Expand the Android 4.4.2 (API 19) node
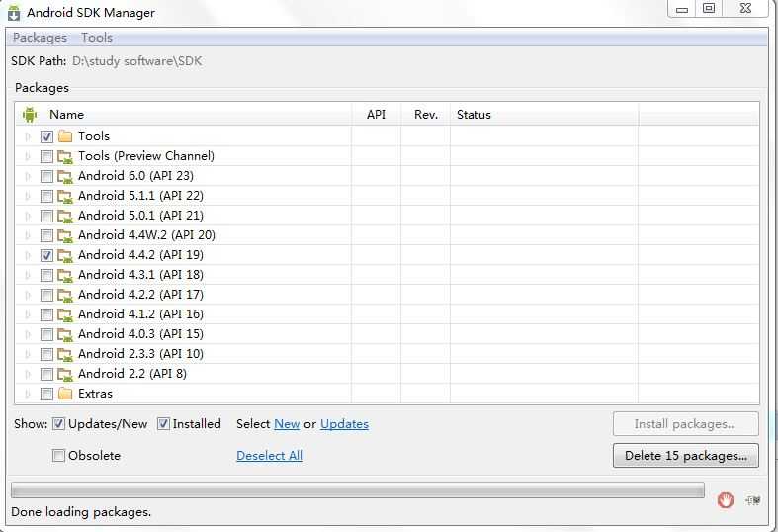Screen dimensions: 778x532 [x=28, y=256]
